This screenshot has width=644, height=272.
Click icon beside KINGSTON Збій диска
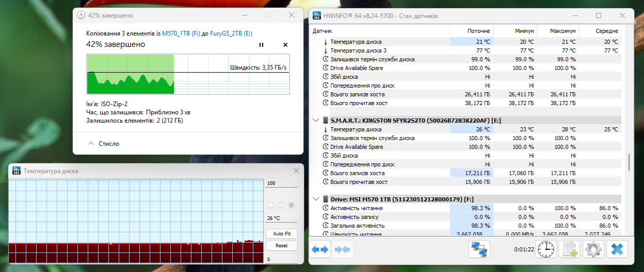325,156
